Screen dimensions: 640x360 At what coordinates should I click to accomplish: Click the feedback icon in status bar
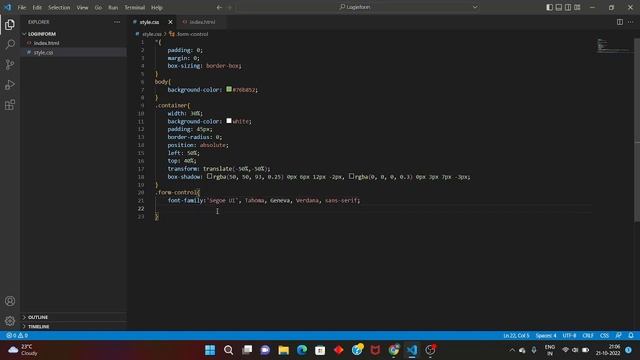pos(618,336)
